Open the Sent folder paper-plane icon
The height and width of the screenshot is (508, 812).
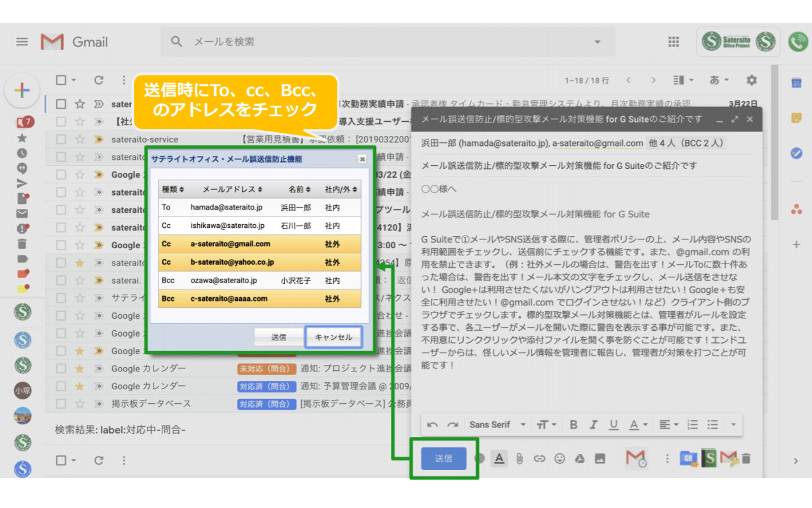tap(22, 182)
